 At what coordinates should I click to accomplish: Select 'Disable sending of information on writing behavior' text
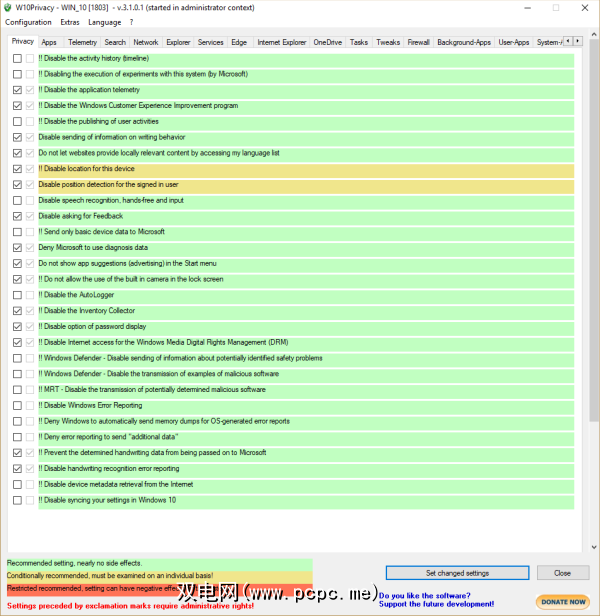(x=112, y=137)
